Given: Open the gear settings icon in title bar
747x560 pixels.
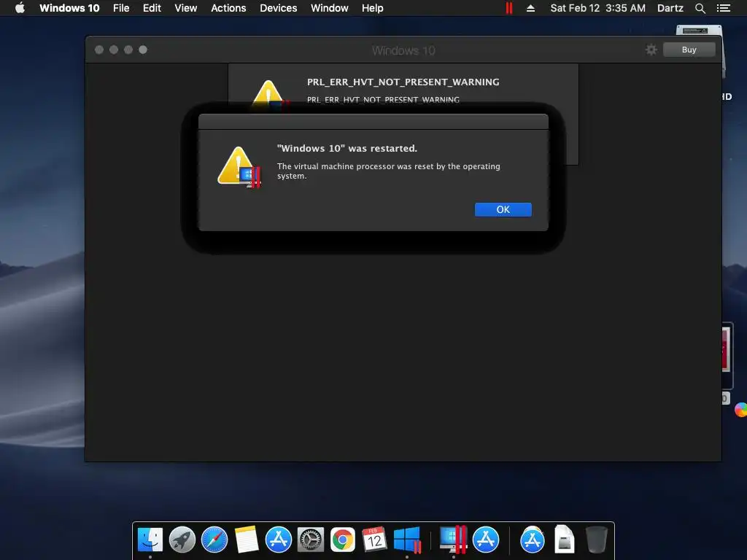Looking at the screenshot, I should pyautogui.click(x=651, y=50).
